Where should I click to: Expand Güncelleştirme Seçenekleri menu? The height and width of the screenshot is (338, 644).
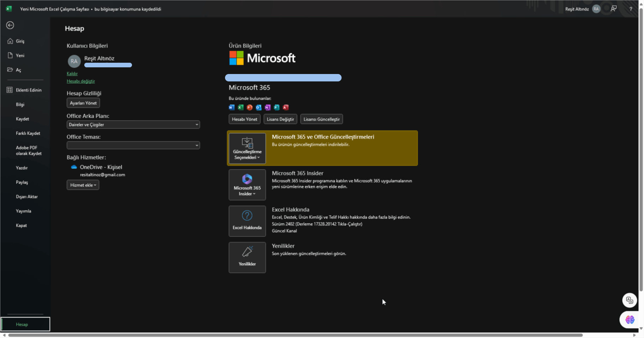click(x=247, y=148)
